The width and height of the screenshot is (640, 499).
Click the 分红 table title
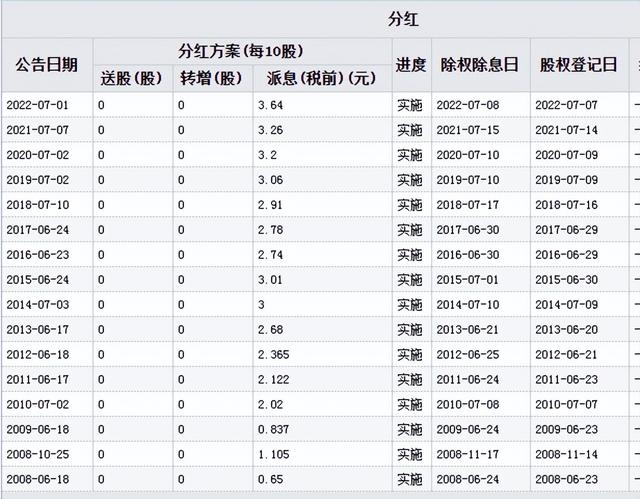click(403, 19)
